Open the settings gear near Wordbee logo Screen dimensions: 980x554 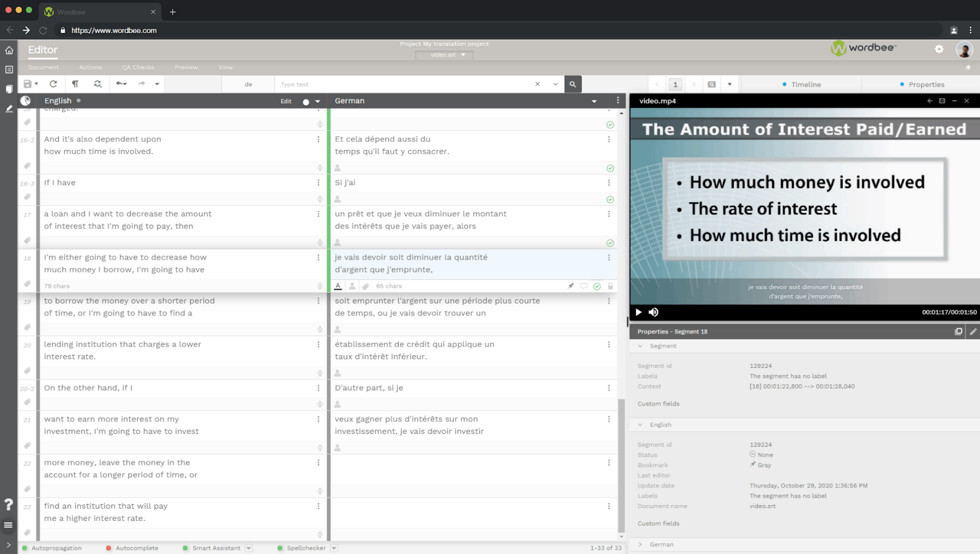(939, 49)
